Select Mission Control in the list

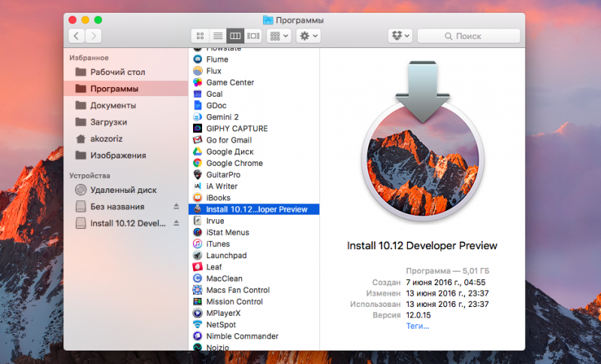tap(234, 302)
